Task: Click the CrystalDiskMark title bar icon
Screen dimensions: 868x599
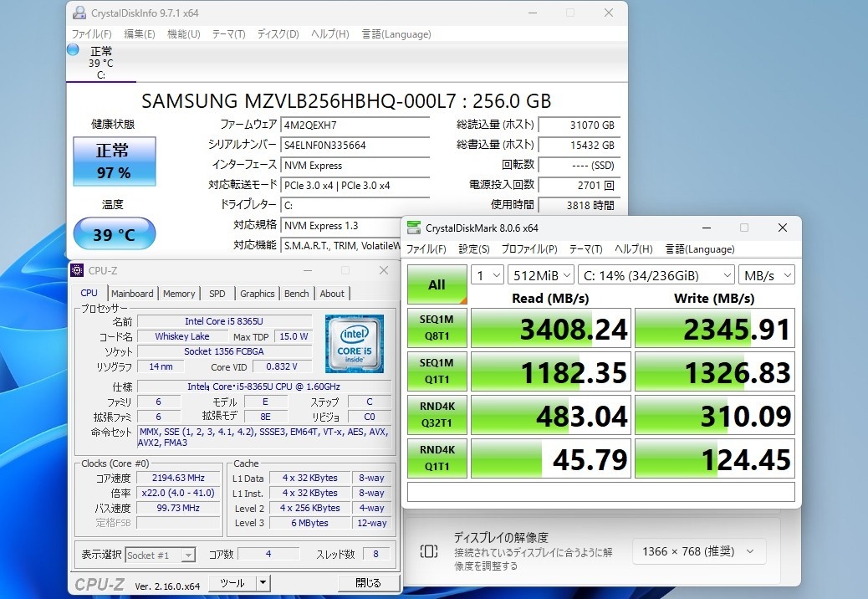Action: tap(414, 228)
